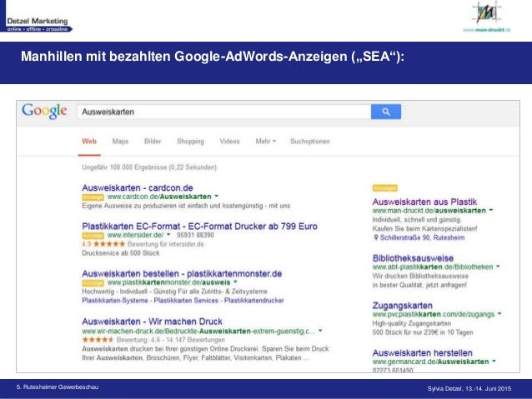The image size is (532, 399).
Task: Click the URL www.cardcon.de/Ausweiskarten
Action: (x=159, y=197)
